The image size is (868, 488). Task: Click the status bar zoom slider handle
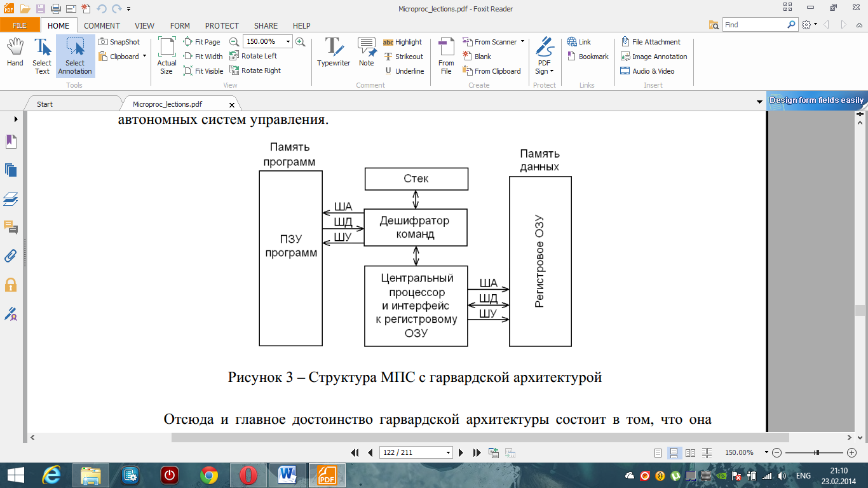pos(817,452)
